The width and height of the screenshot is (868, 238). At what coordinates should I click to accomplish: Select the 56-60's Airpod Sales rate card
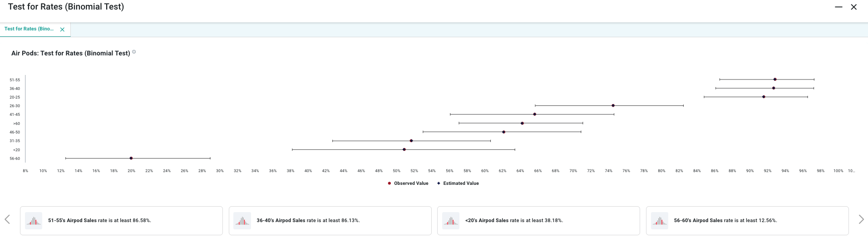point(747,221)
